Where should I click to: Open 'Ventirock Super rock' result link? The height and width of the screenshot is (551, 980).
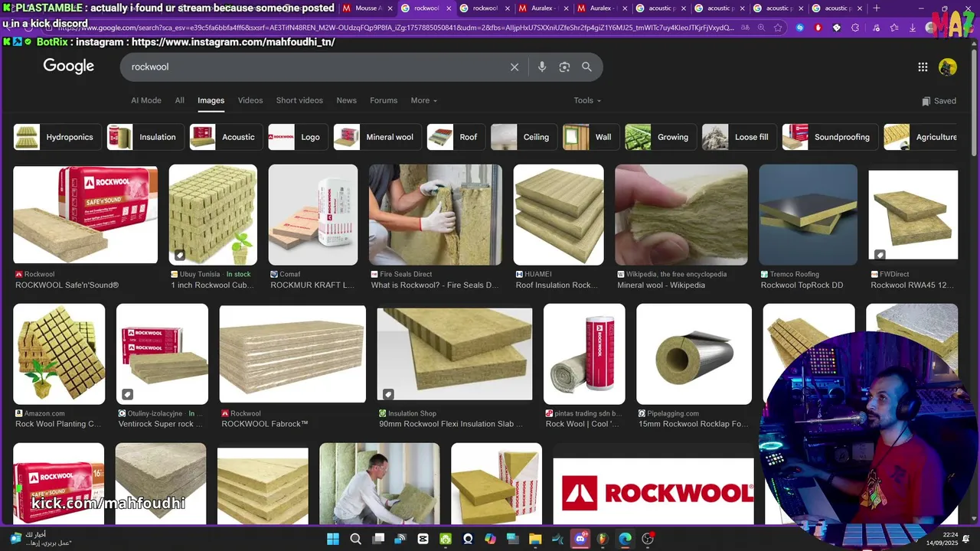(x=162, y=424)
